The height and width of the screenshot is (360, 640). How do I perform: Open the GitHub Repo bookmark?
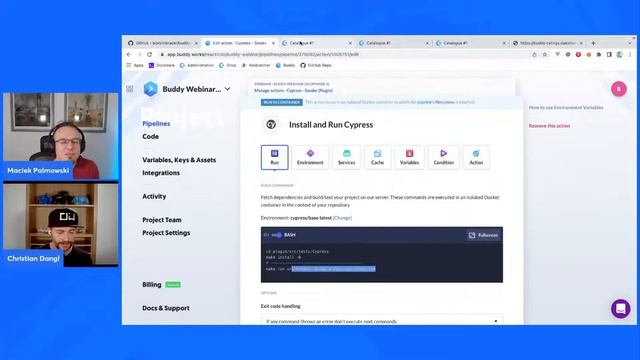coord(316,65)
